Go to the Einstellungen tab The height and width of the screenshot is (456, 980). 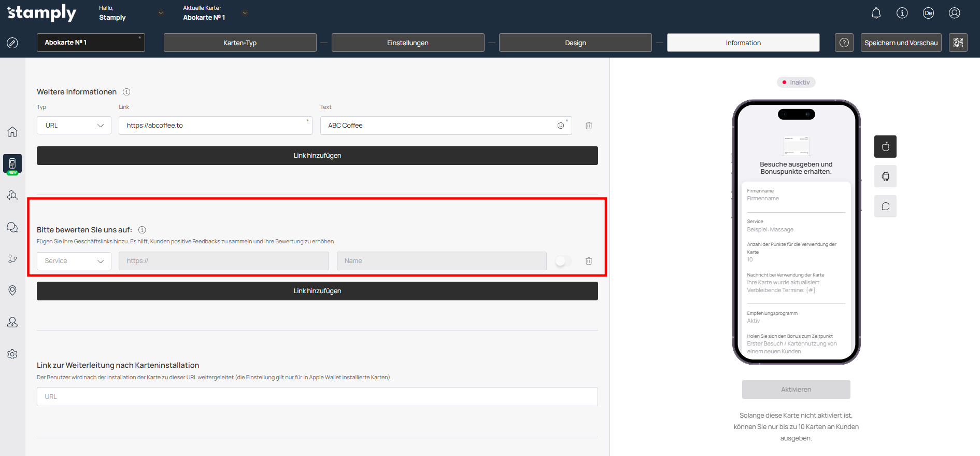coord(407,43)
